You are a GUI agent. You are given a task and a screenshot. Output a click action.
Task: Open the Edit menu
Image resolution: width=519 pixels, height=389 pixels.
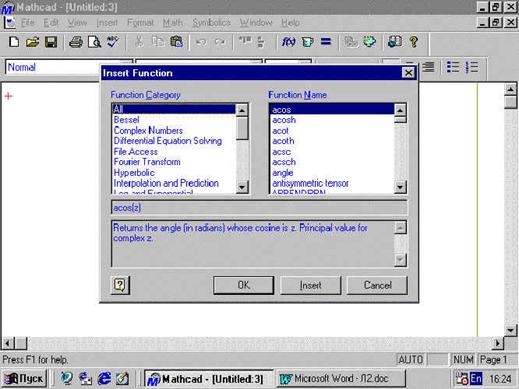[x=51, y=23]
